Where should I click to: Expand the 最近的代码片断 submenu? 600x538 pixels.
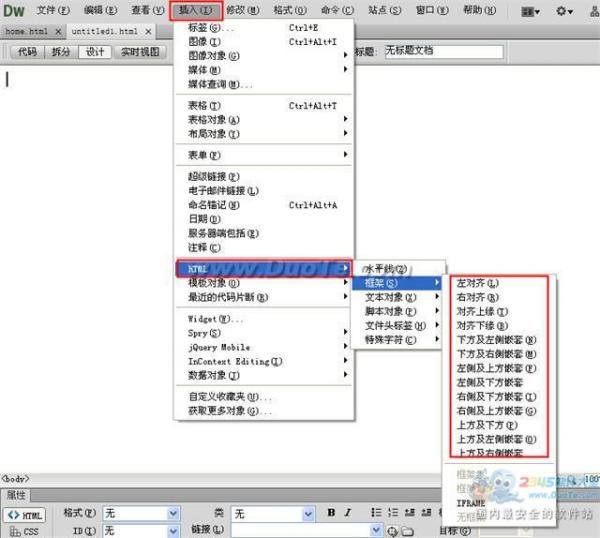265,297
